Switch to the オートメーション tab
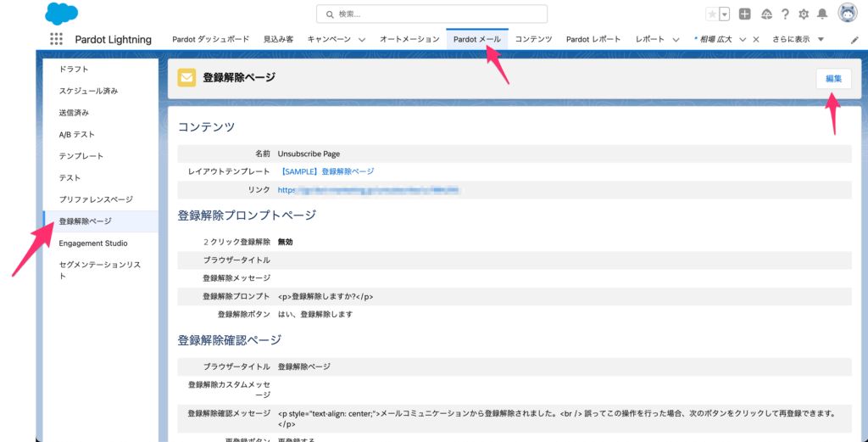 click(409, 39)
